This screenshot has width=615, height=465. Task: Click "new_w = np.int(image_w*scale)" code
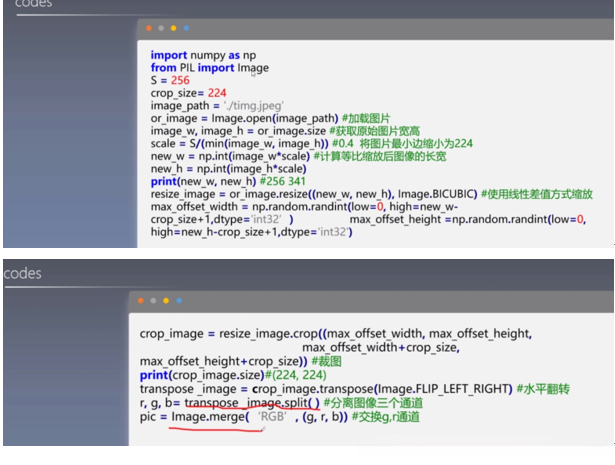pyautogui.click(x=230, y=156)
